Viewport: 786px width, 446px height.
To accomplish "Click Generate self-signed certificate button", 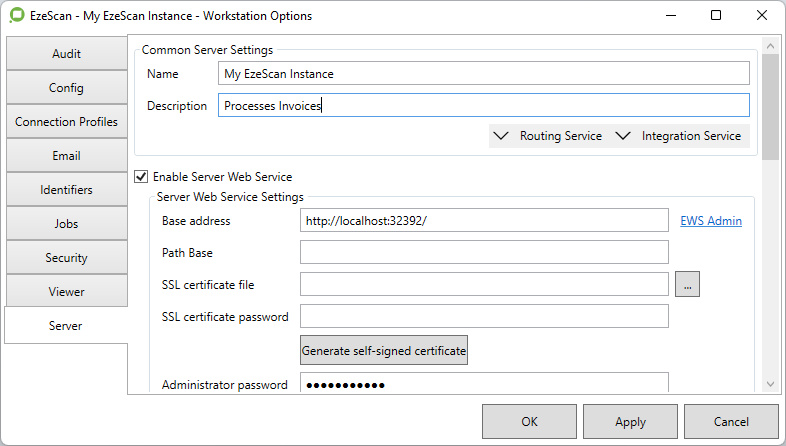I will click(384, 351).
